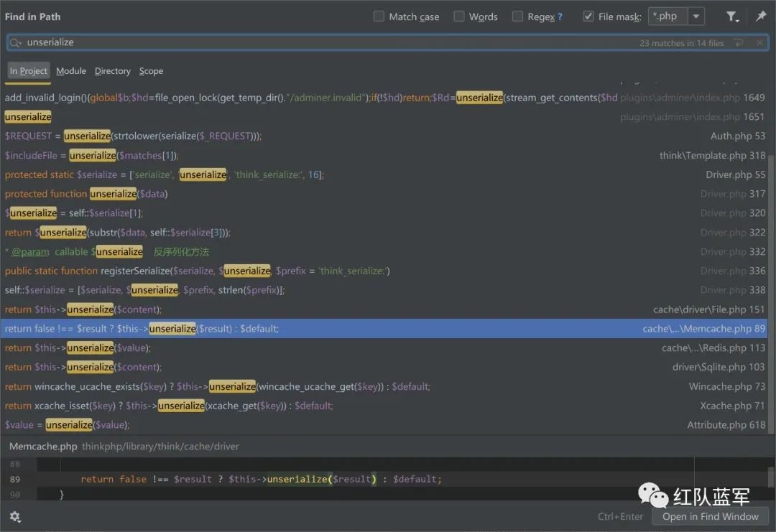Expand the File mask dropdown arrow
The height and width of the screenshot is (532, 776).
(696, 17)
